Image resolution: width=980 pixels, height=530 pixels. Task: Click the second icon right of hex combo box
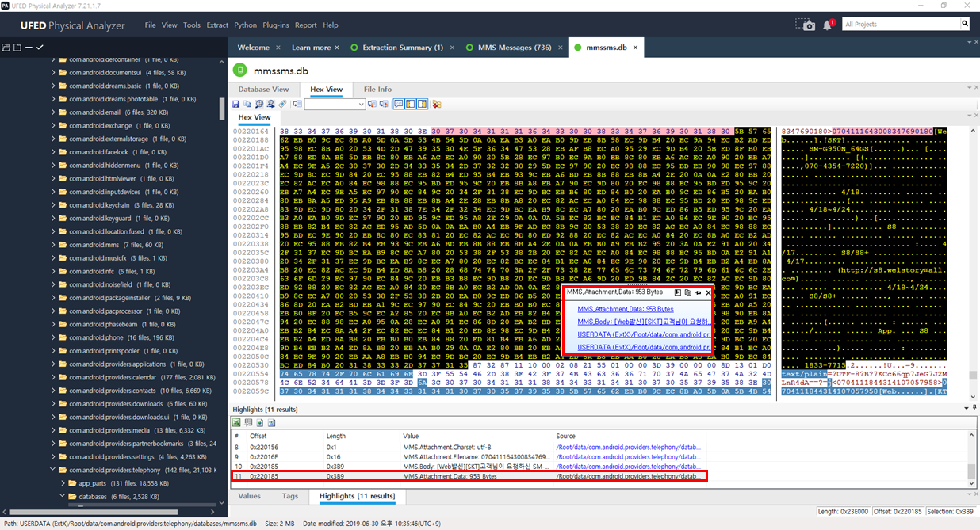[x=384, y=104]
